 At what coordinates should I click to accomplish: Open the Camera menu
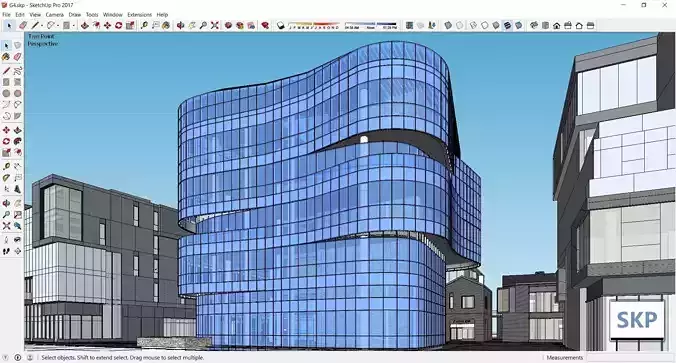55,15
